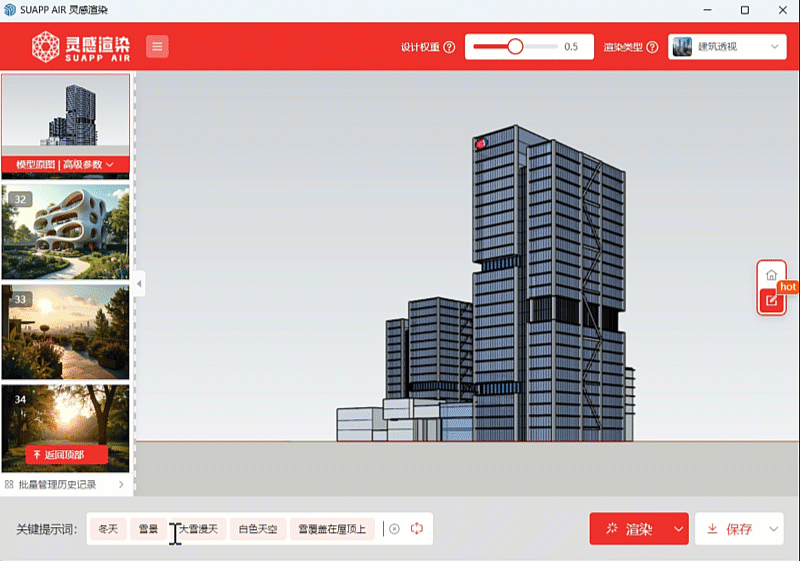Screen dimensions: 800x561
Task: Refresh keyword prompts with the cycle icon
Action: point(417,529)
